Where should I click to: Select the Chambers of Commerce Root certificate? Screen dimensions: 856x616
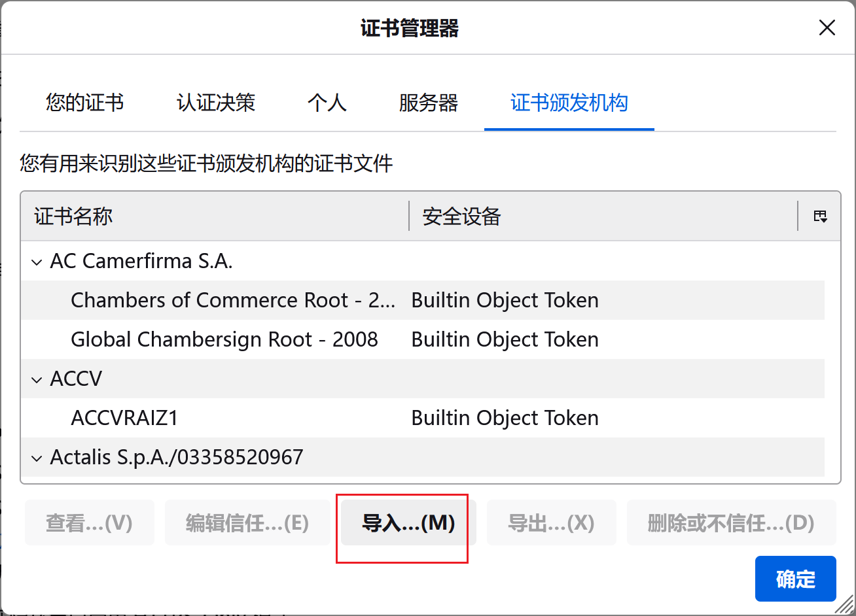point(232,300)
